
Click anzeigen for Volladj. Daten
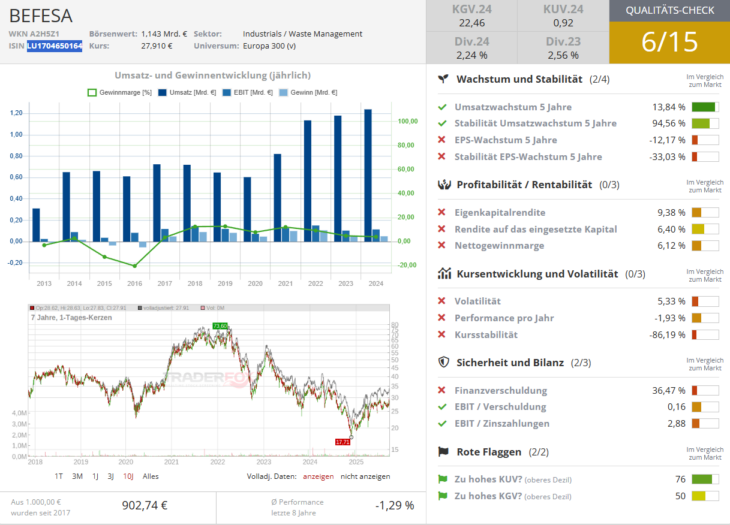pyautogui.click(x=318, y=476)
